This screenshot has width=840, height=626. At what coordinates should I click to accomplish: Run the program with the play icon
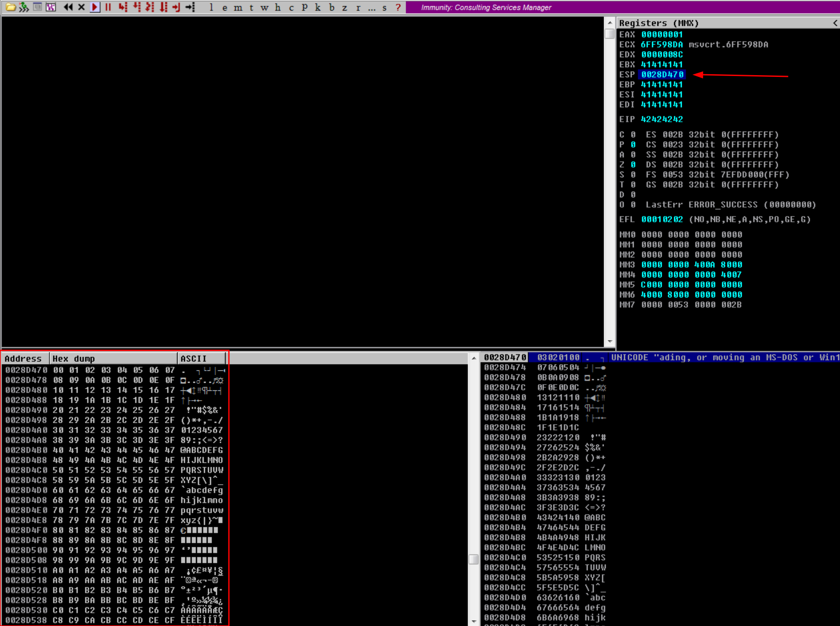(x=95, y=7)
